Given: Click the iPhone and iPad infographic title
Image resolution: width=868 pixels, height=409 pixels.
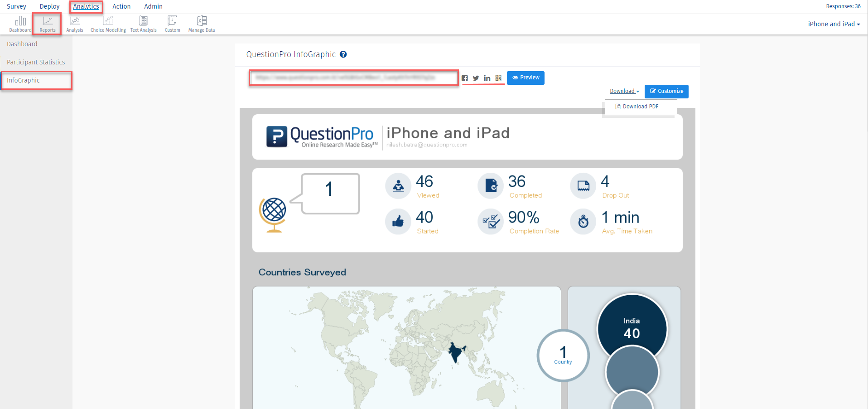Looking at the screenshot, I should click(448, 133).
